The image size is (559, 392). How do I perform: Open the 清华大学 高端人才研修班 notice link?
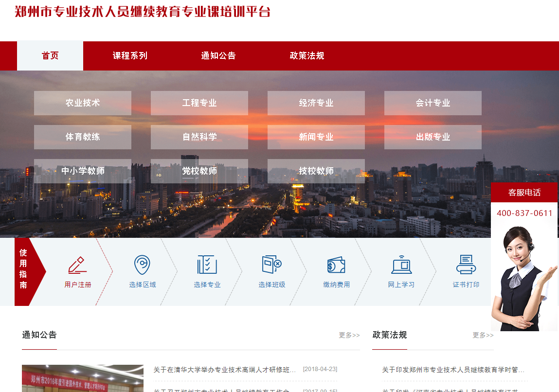tap(225, 370)
